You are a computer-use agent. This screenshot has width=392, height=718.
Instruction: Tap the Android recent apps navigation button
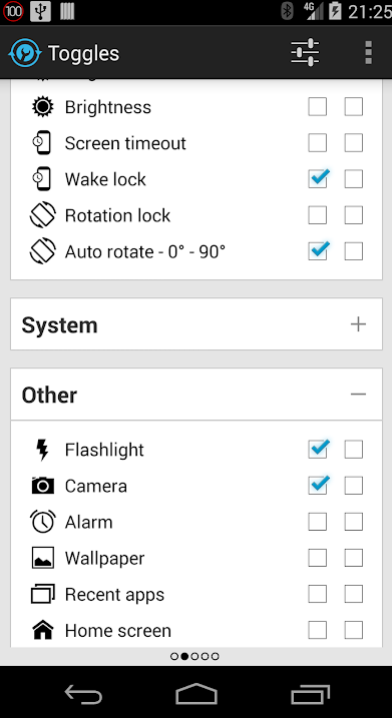coord(310,695)
